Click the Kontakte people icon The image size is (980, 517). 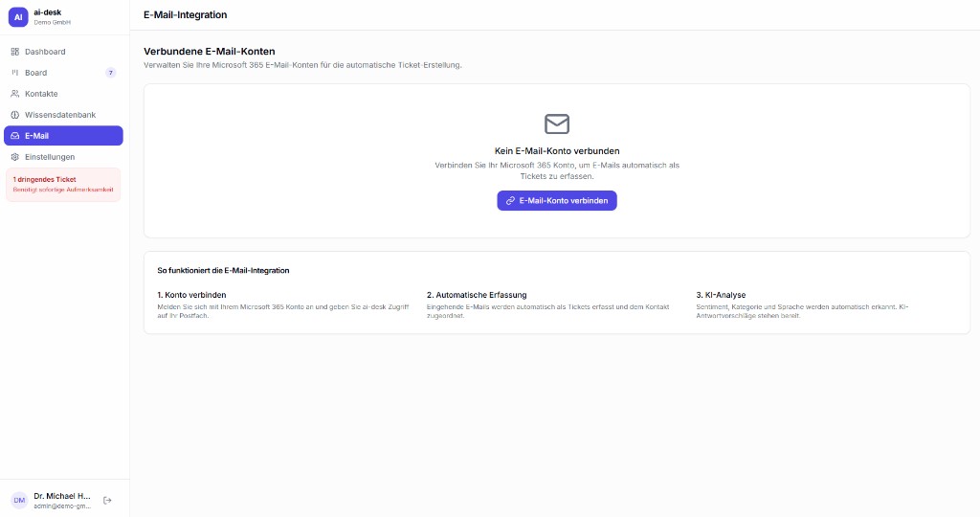14,94
